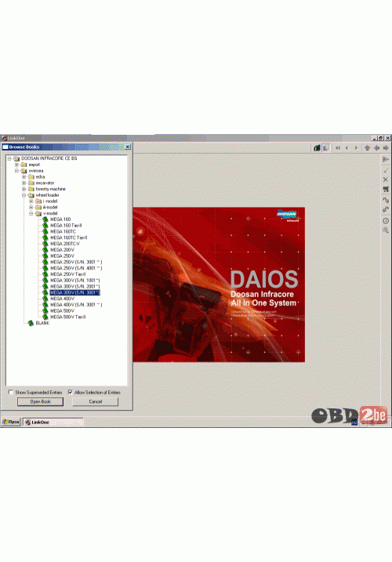Click the X cross icon in side toolbar

[x=386, y=179]
